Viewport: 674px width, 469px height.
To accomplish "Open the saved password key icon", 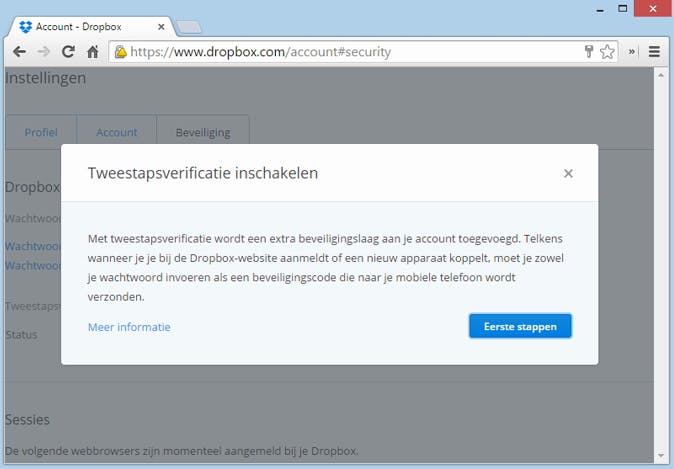I will point(589,52).
